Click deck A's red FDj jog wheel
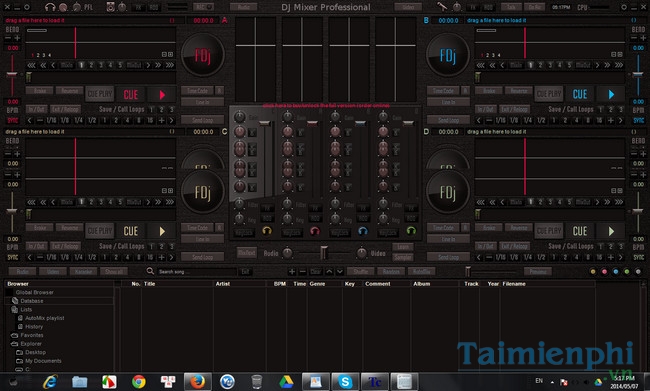 tap(203, 55)
